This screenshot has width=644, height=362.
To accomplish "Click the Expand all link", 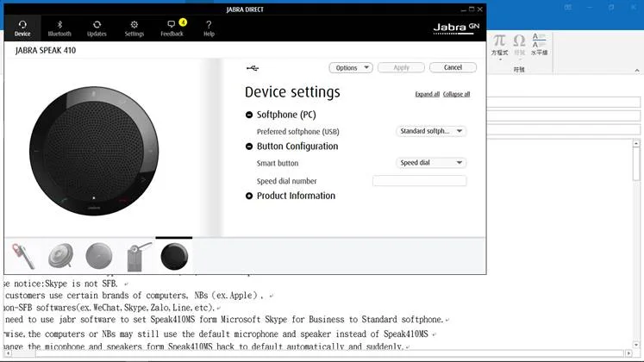I will click(x=427, y=94).
